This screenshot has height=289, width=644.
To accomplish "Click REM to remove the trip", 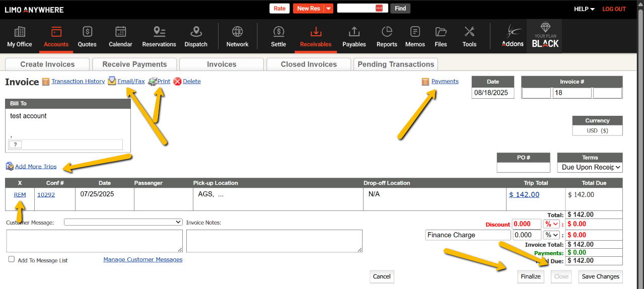I will (x=20, y=195).
